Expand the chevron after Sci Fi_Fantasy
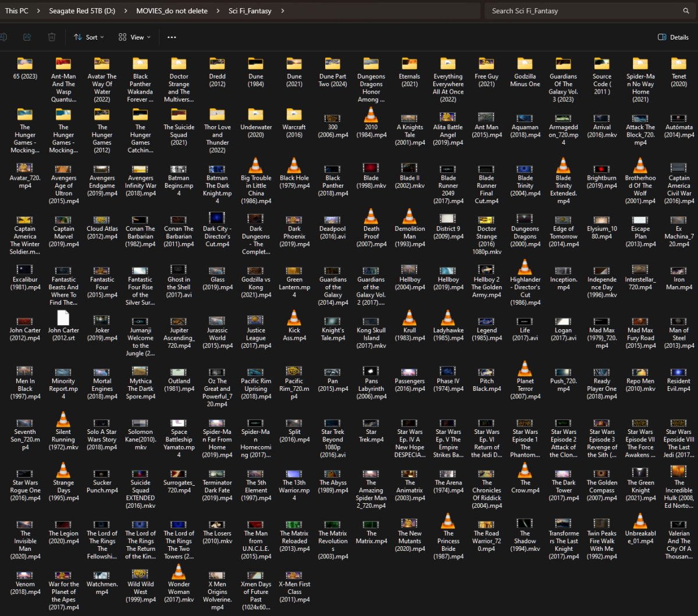This screenshot has width=698, height=616. pos(283,11)
